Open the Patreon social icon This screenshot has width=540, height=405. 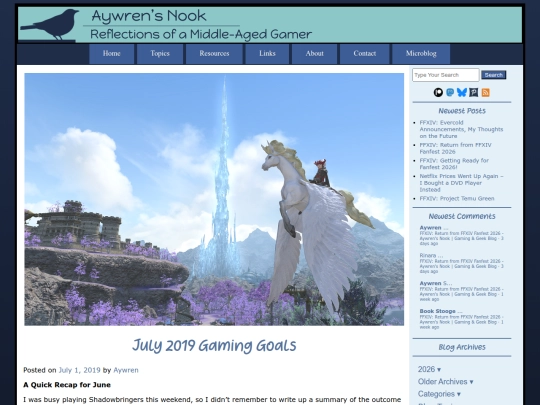(438, 92)
